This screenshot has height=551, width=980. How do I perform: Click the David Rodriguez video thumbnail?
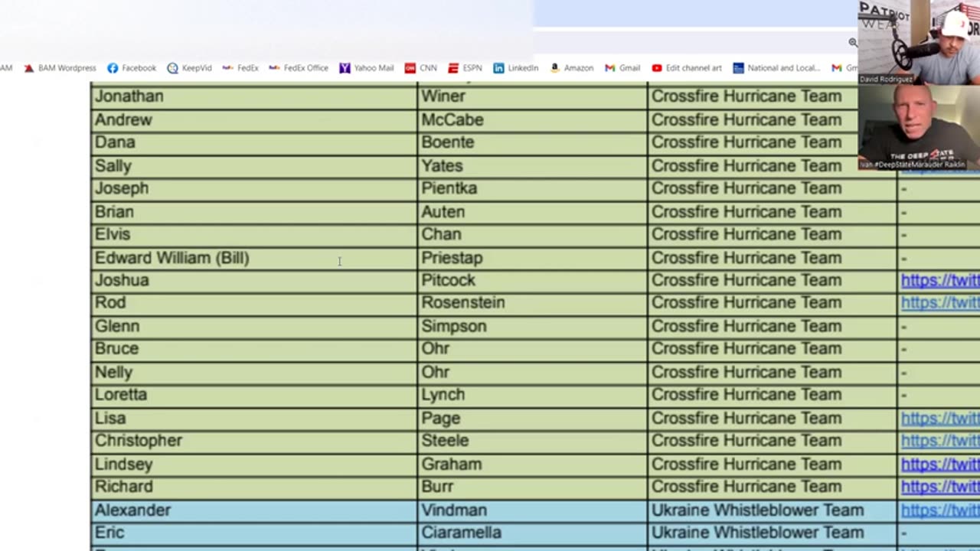pos(919,42)
